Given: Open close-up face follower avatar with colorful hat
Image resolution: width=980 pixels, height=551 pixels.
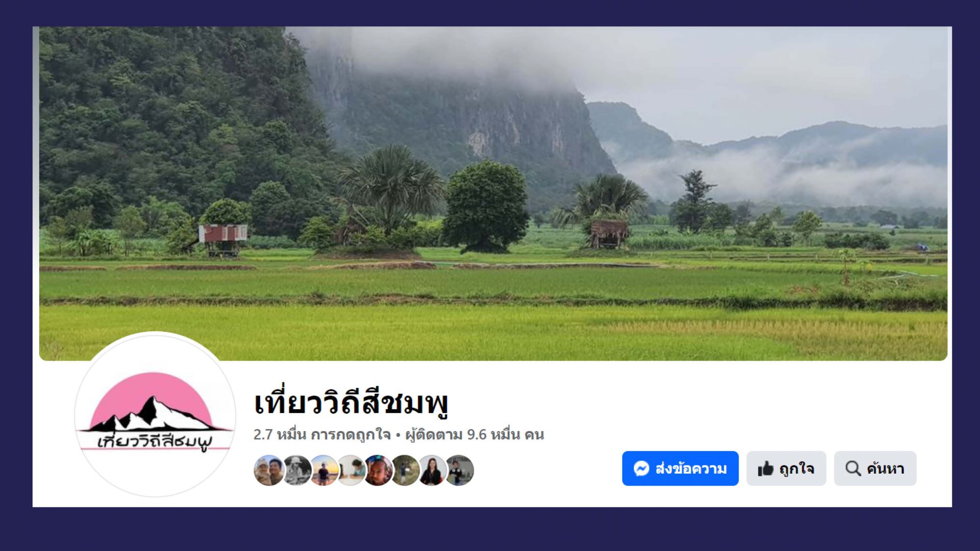Looking at the screenshot, I should coord(378,470).
